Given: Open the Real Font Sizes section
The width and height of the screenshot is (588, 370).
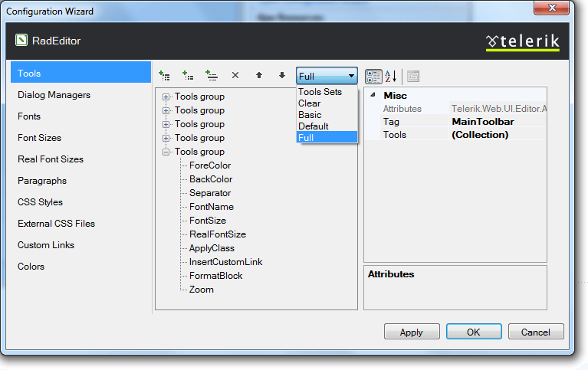Looking at the screenshot, I should point(51,159).
